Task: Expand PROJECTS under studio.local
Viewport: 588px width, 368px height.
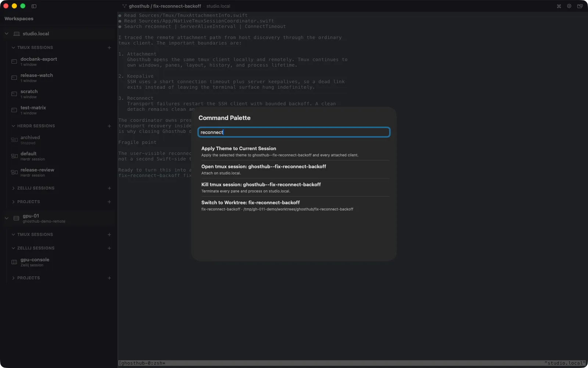Action: [x=13, y=202]
